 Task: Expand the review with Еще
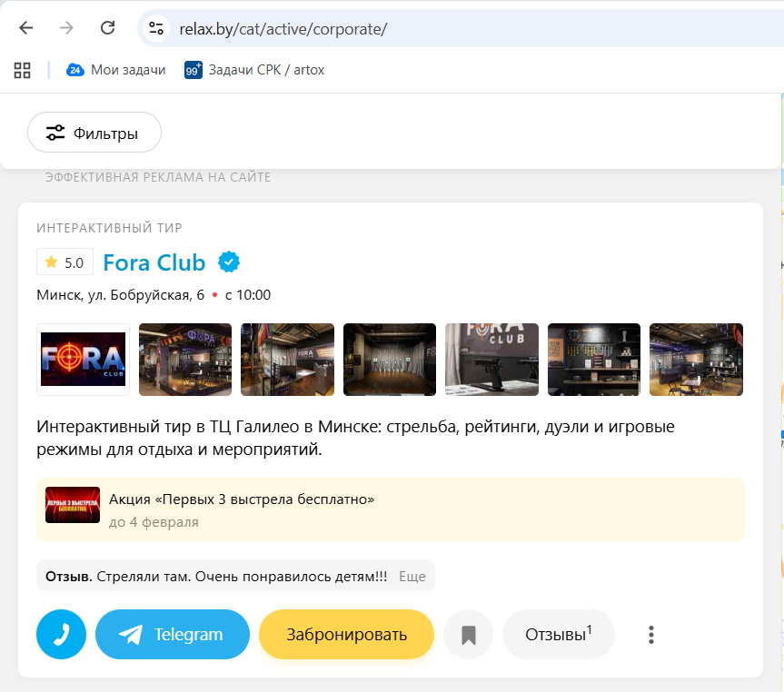pos(412,577)
